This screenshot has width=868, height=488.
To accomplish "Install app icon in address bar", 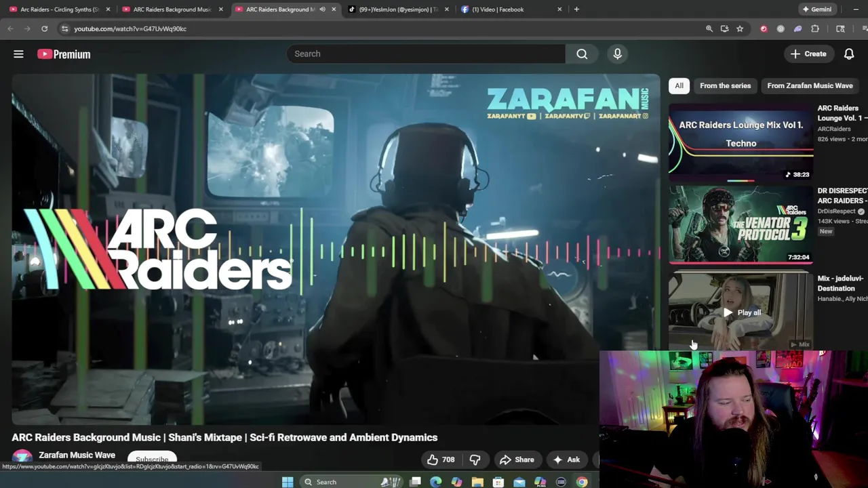I will click(x=724, y=28).
